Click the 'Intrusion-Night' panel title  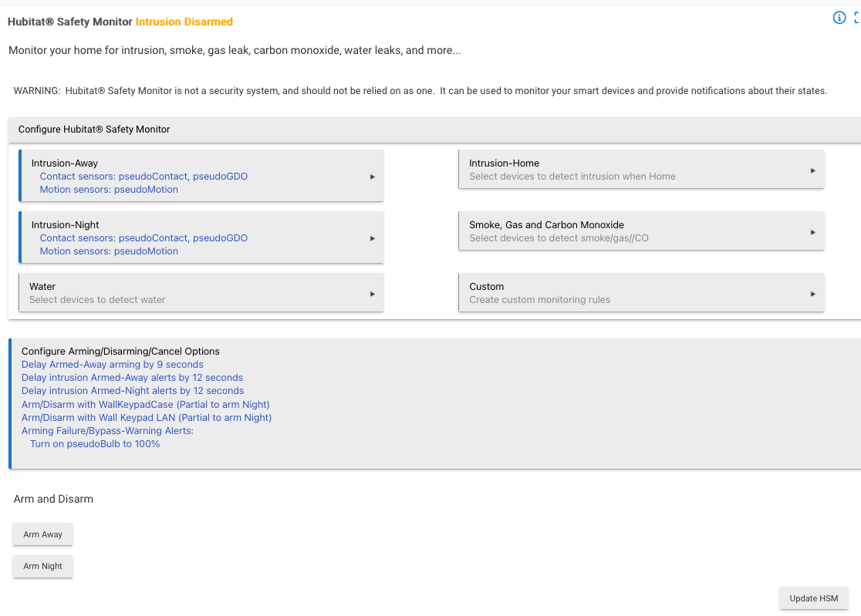tap(66, 225)
